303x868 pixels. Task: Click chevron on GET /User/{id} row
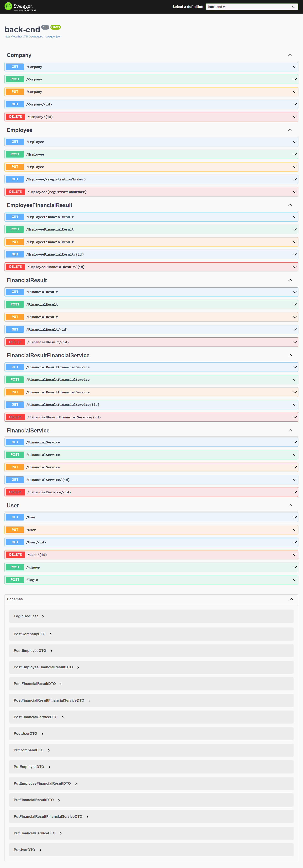pos(295,542)
